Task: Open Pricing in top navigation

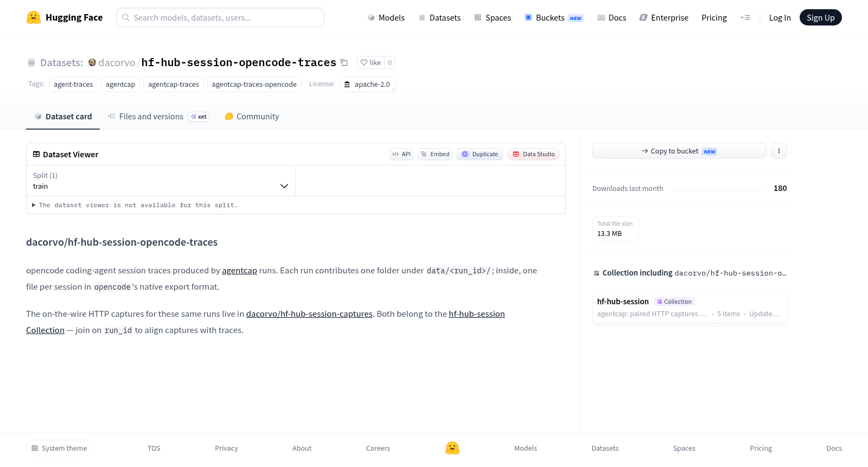Action: click(x=714, y=17)
